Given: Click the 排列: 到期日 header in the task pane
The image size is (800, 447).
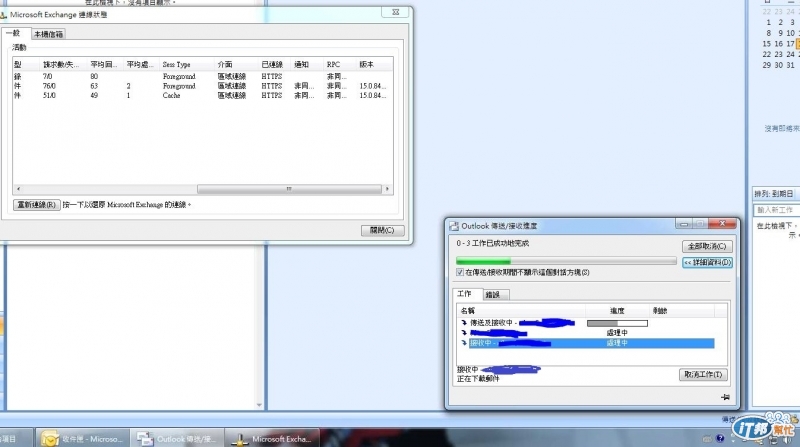Looking at the screenshot, I should click(x=776, y=193).
